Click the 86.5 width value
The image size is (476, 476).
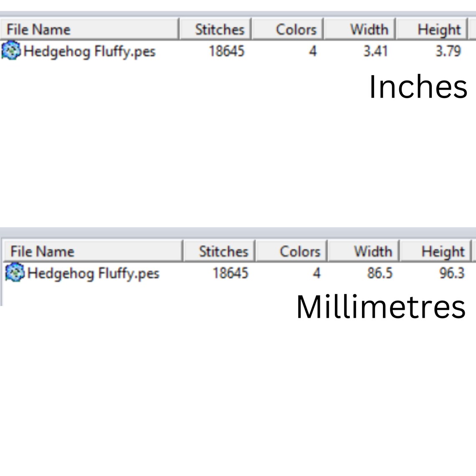[x=380, y=273]
